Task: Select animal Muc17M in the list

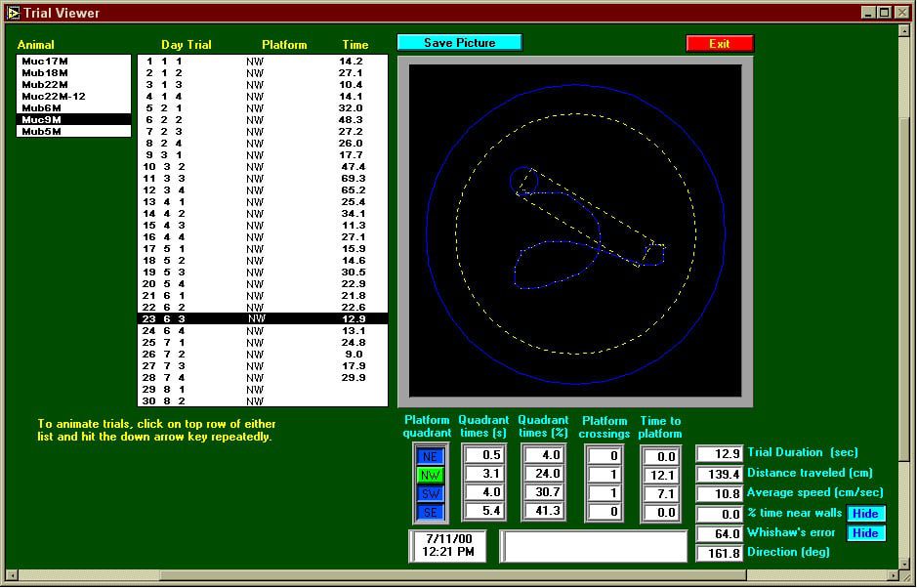Action: tap(45, 62)
